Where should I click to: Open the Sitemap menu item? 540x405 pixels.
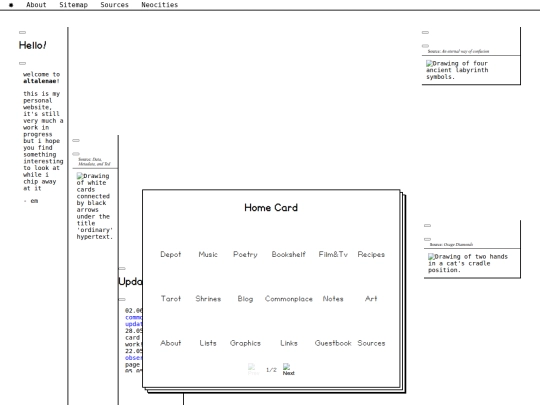tap(73, 5)
